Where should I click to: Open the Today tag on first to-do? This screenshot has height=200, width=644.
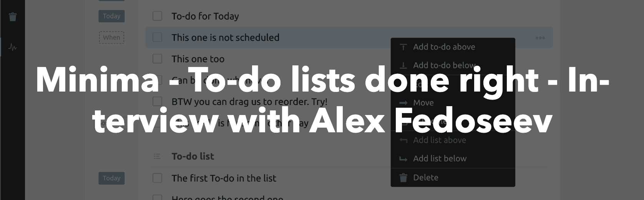tap(111, 16)
